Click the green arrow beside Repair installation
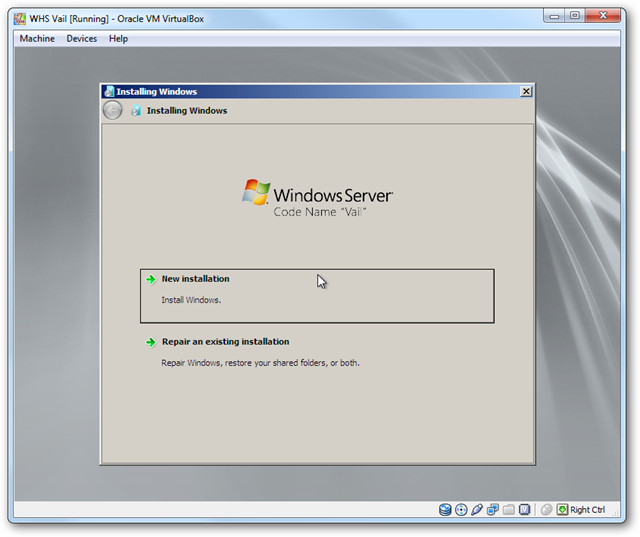 pyautogui.click(x=151, y=342)
